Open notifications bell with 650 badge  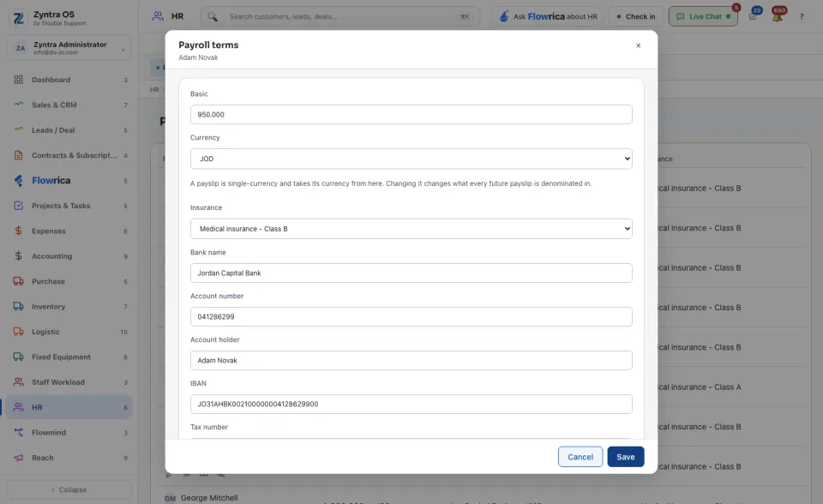[x=778, y=15]
